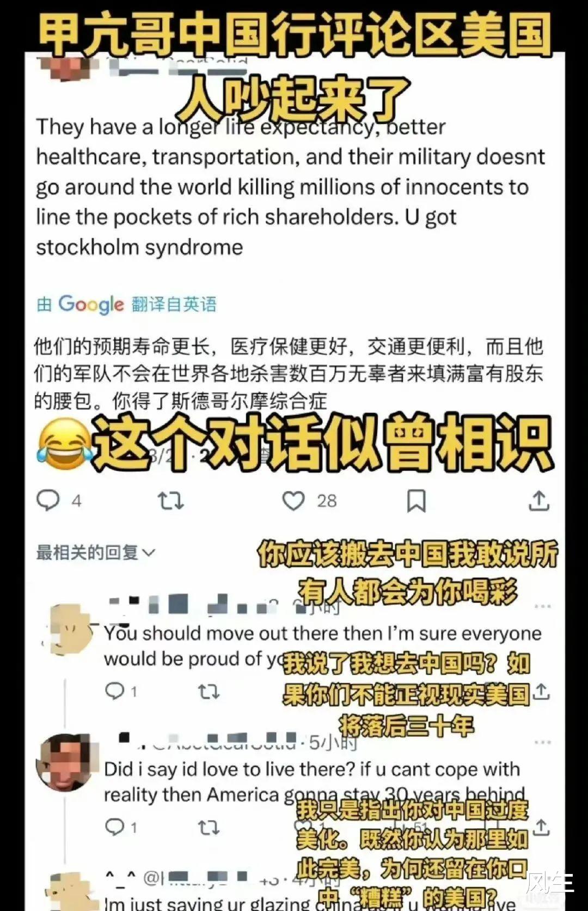
Task: Bookmark the main tweet
Action: 416,501
